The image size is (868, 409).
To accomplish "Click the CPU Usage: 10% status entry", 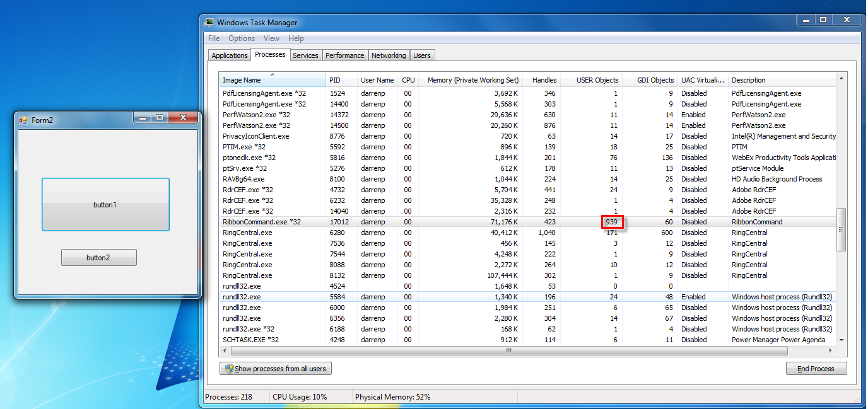I will click(300, 397).
